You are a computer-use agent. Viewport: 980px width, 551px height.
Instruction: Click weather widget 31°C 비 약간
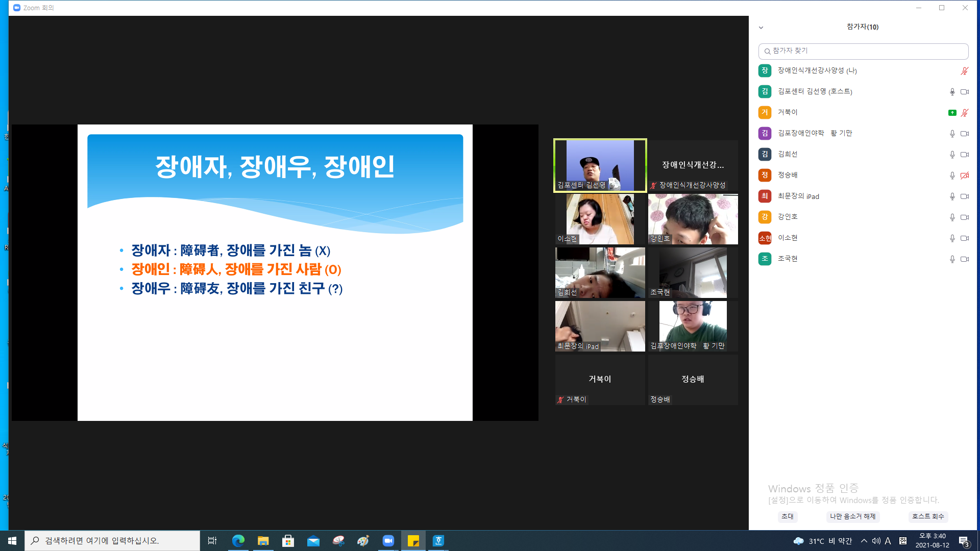tap(822, 541)
